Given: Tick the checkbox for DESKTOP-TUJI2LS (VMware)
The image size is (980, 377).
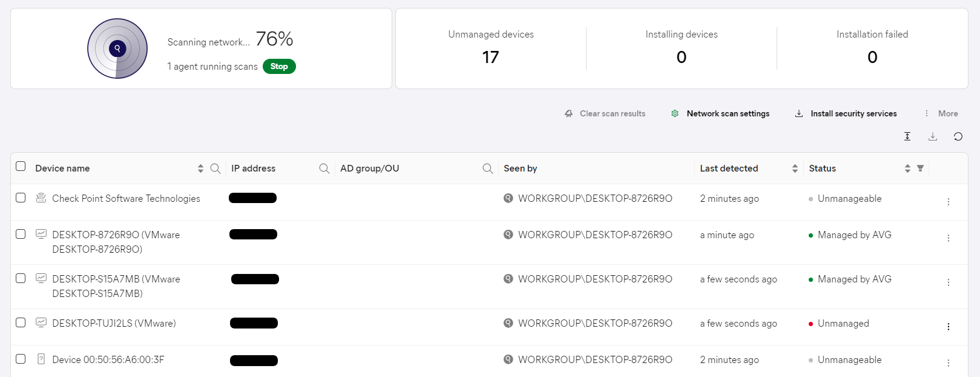Looking at the screenshot, I should [21, 322].
